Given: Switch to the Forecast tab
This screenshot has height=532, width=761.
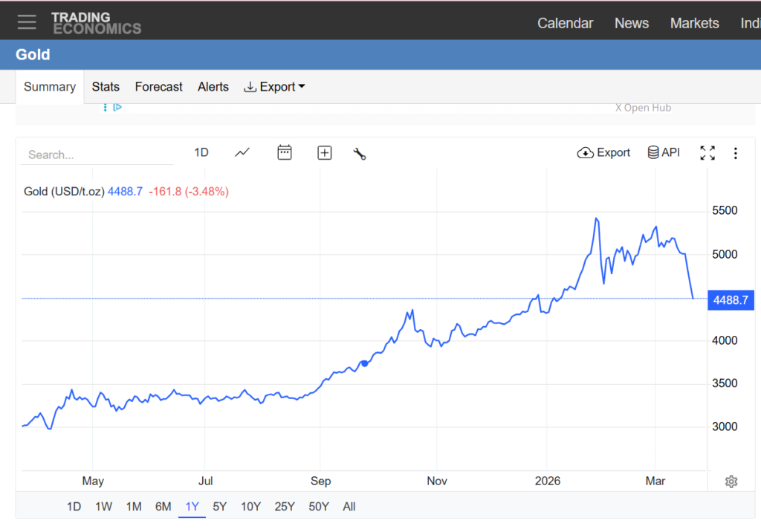Looking at the screenshot, I should [x=158, y=87].
